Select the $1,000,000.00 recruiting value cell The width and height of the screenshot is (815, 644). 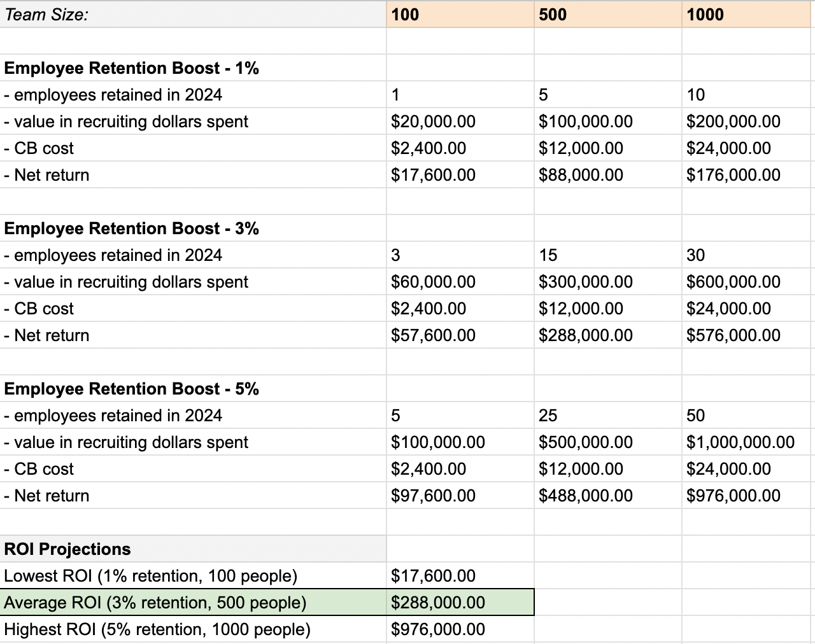tap(749, 442)
